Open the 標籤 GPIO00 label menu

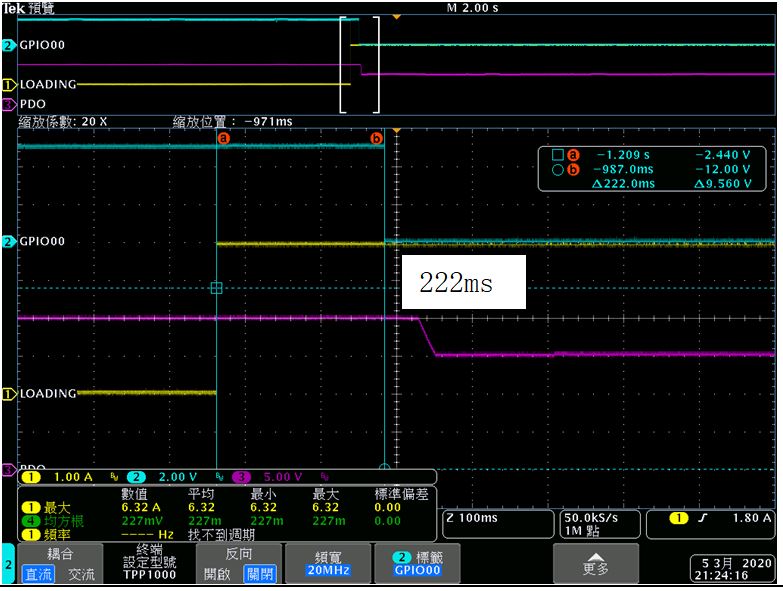pos(417,564)
